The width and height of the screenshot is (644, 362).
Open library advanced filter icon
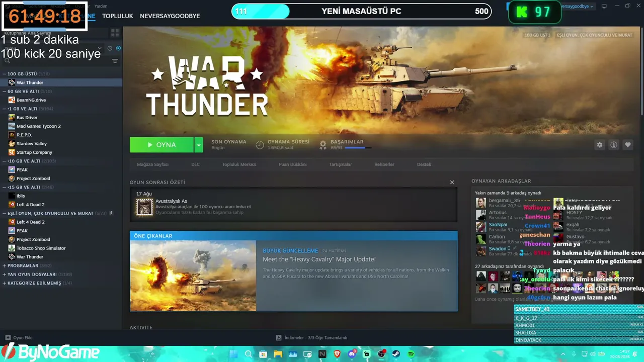point(115,61)
